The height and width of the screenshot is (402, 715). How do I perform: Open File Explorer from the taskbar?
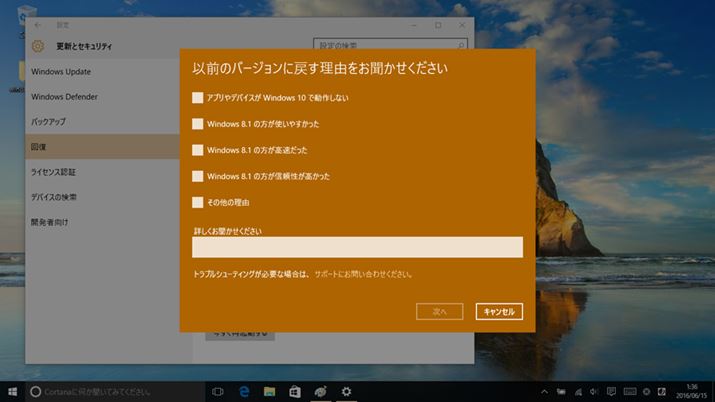[269, 392]
